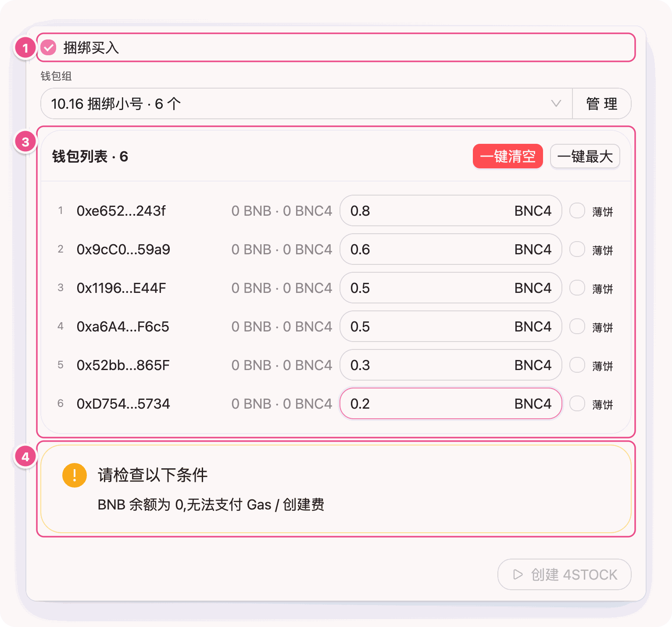Select the 10.16 捆绑小号 wallet group combo box
Image resolution: width=672 pixels, height=627 pixels.
(306, 104)
